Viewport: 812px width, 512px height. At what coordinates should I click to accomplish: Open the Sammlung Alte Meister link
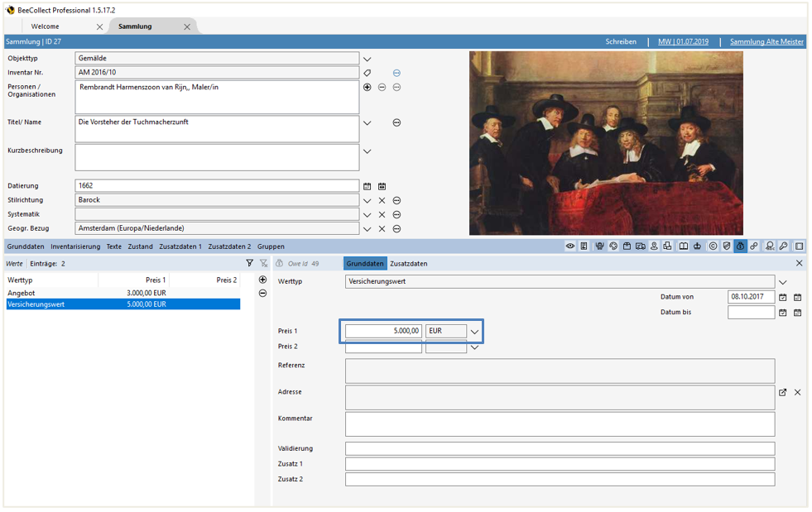tap(766, 41)
